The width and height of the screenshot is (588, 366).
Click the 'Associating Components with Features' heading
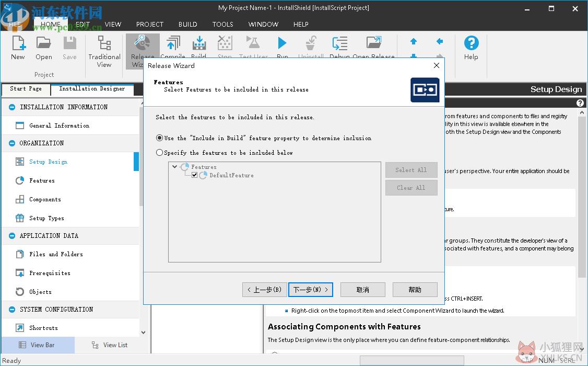coord(344,327)
